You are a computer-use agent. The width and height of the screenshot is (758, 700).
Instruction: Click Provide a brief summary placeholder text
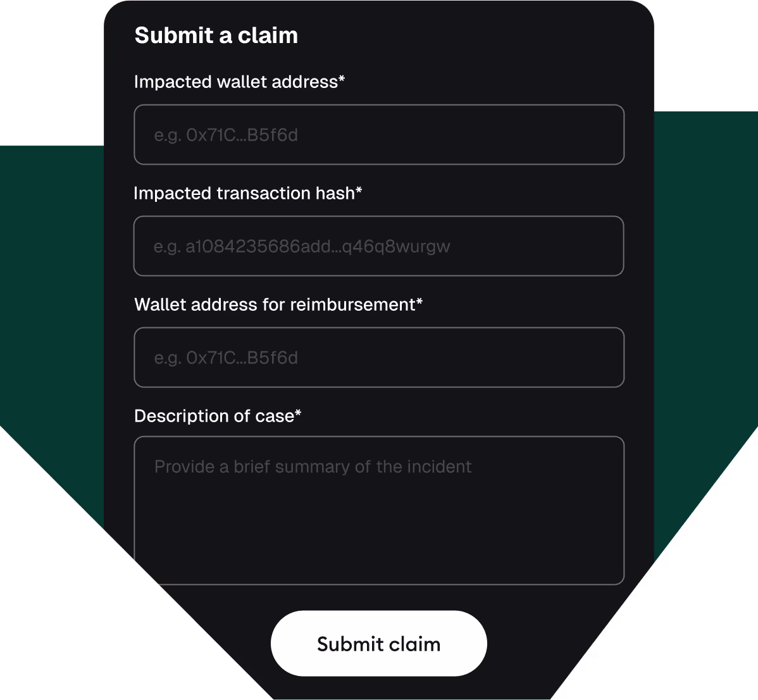click(x=313, y=466)
